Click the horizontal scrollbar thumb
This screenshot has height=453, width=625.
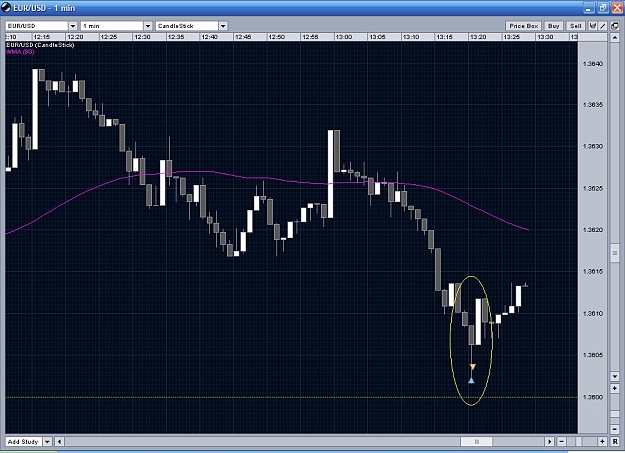point(477,441)
